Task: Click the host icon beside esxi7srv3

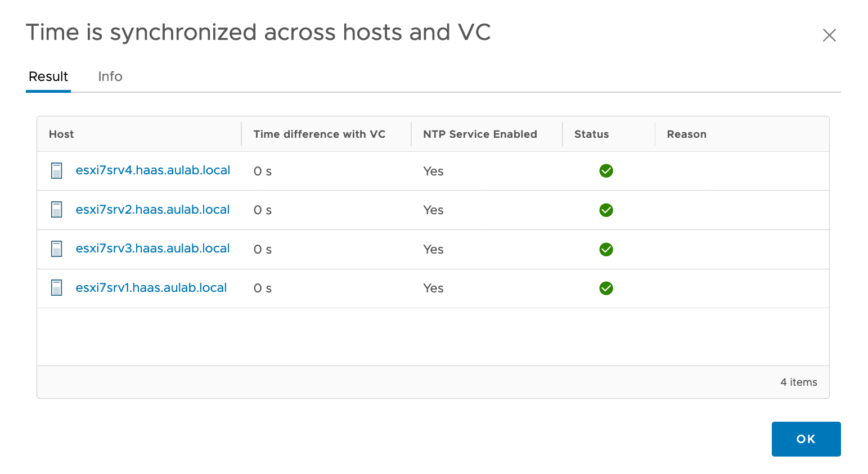Action: [57, 249]
